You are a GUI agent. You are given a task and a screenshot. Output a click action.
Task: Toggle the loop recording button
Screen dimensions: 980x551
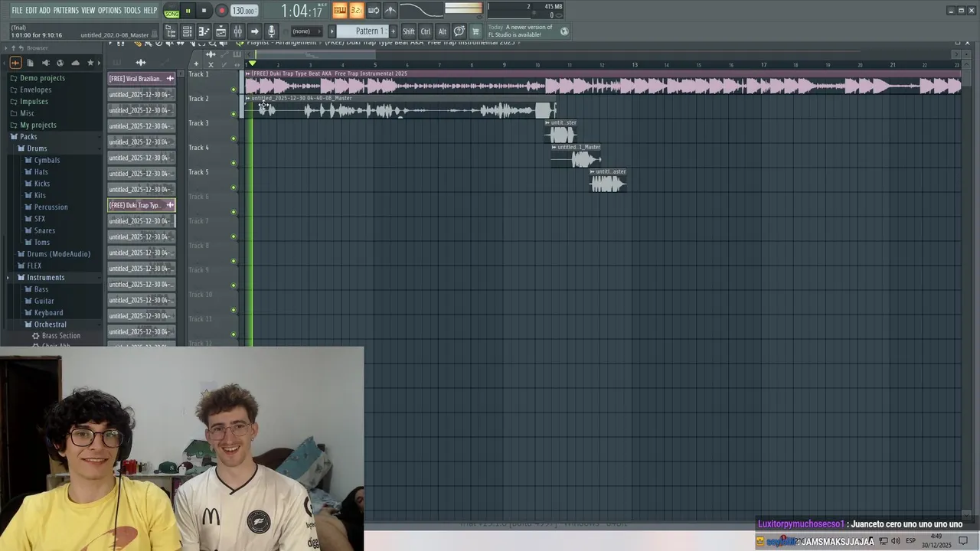click(x=374, y=10)
